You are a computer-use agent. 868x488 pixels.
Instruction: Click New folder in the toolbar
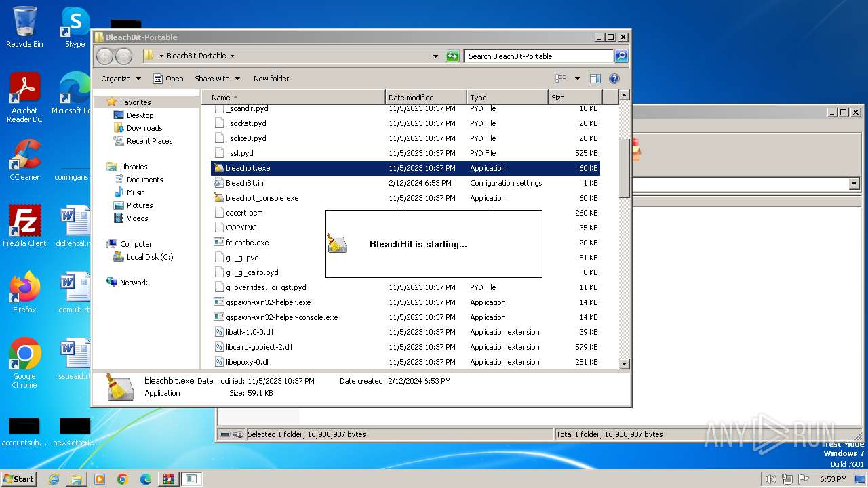(271, 79)
